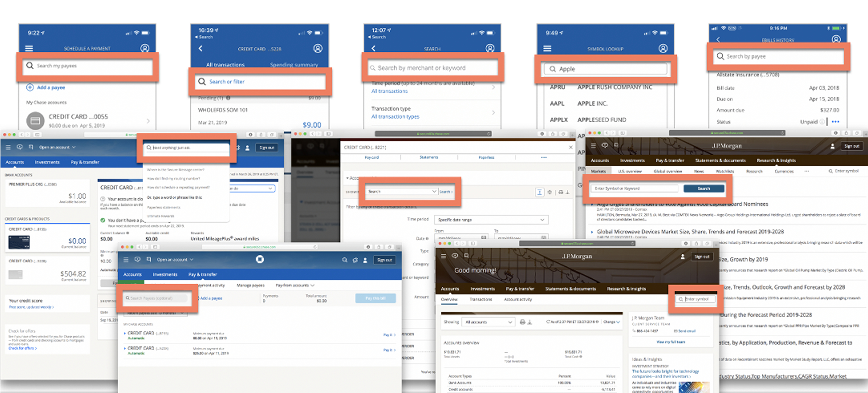
Task: Click profile icon in J.P. Morgan Markets window
Action: (x=832, y=146)
